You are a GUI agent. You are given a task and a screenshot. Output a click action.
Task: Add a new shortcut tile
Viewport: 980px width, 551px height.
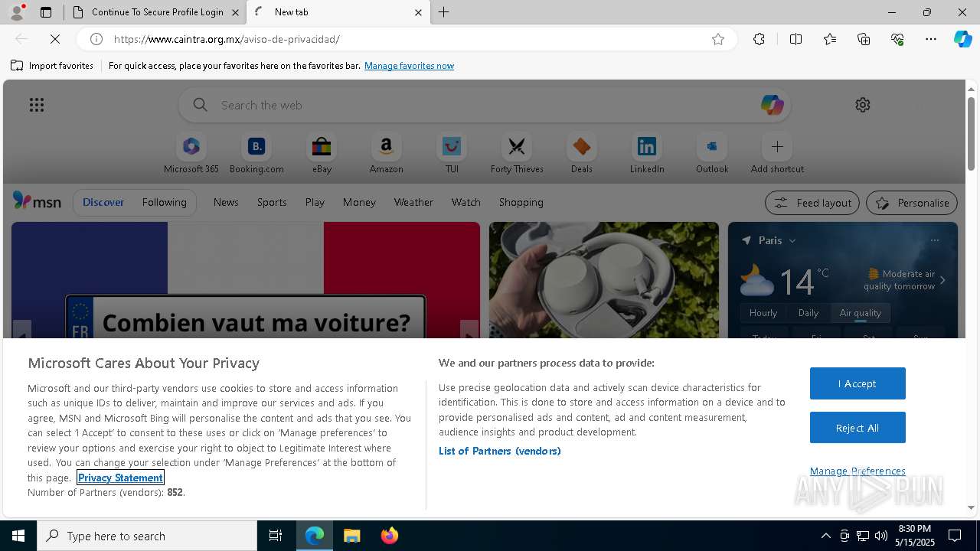click(777, 154)
